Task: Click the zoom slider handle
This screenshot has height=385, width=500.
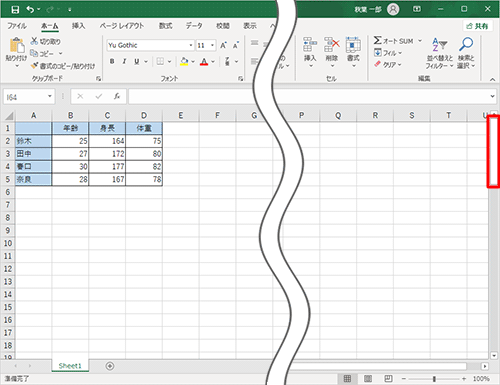Action: [434, 379]
